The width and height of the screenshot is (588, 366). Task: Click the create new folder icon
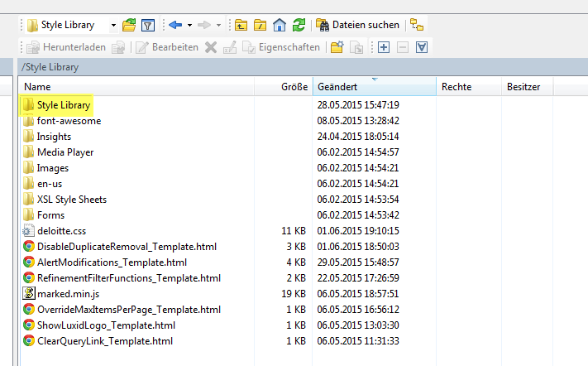337,47
